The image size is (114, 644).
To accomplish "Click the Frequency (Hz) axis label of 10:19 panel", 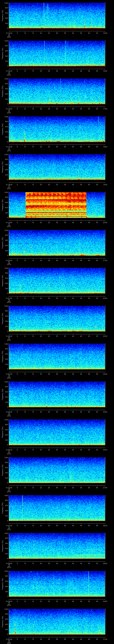I will click(3, 205).
